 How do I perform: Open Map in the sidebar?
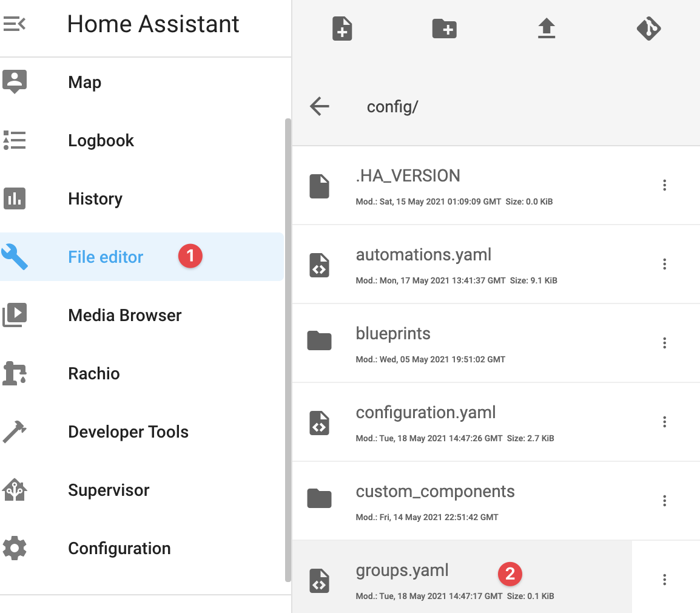click(142, 82)
